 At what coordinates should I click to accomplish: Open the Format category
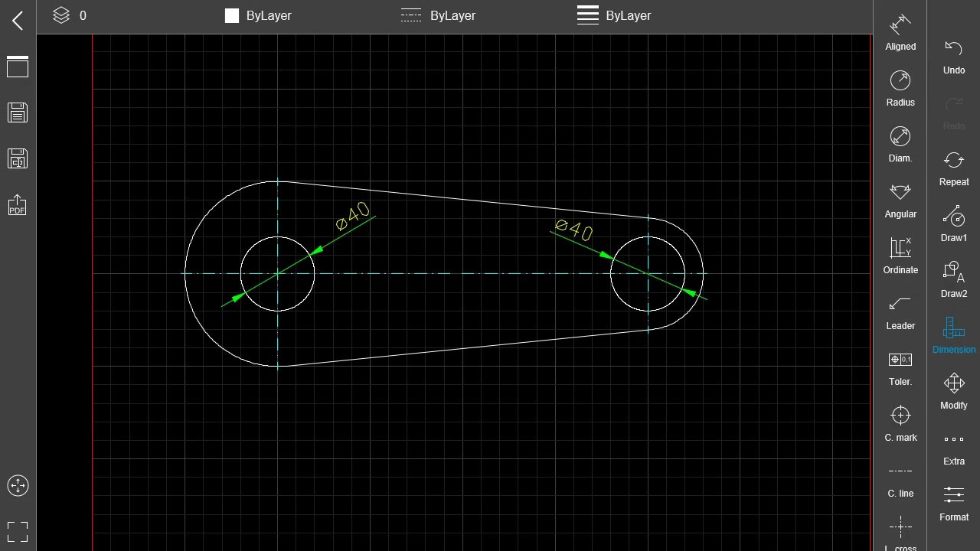click(954, 503)
